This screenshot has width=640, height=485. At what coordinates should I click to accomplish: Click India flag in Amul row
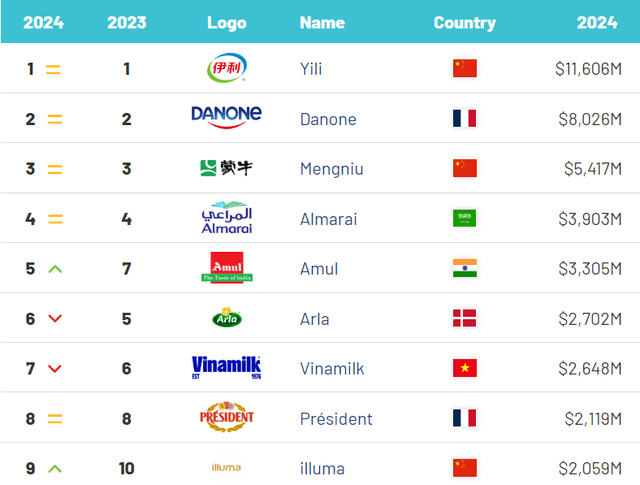[465, 268]
